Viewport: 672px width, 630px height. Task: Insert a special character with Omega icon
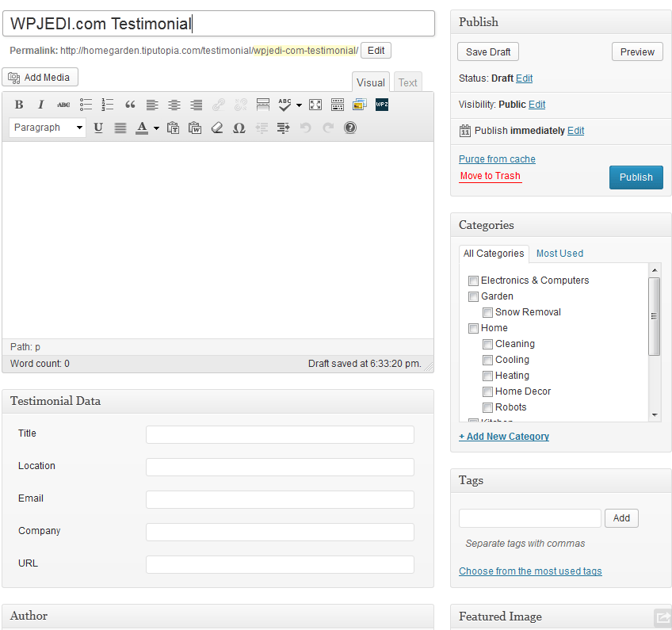pyautogui.click(x=239, y=128)
